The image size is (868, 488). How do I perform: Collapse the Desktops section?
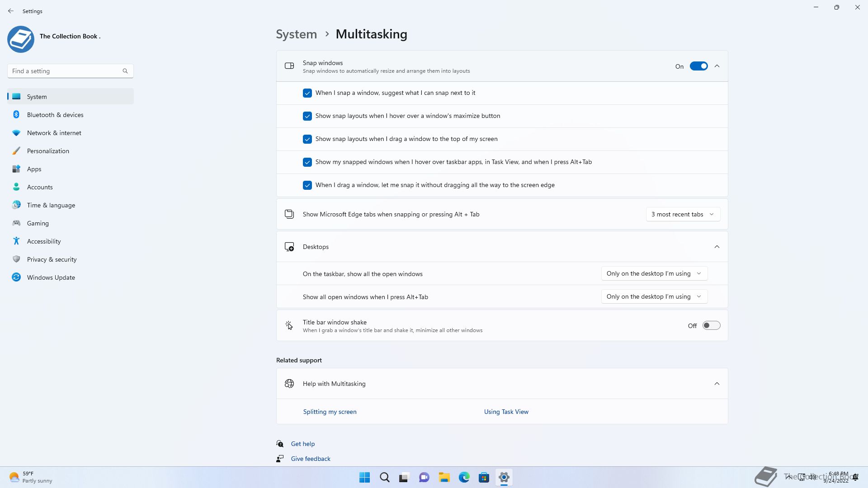coord(717,247)
